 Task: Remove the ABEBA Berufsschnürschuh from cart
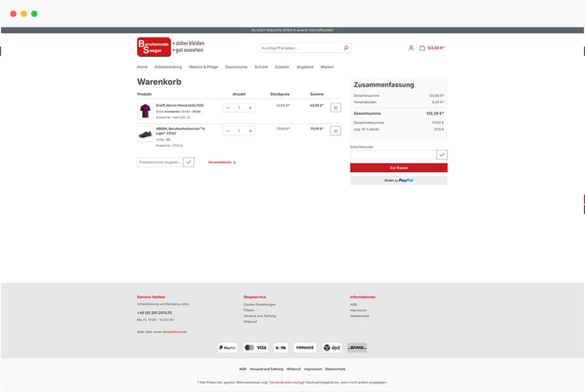point(335,131)
